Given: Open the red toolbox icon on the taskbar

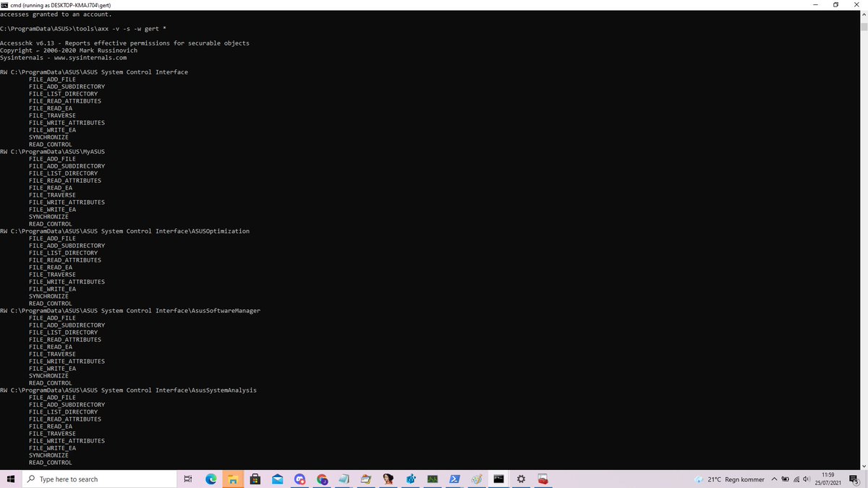Looking at the screenshot, I should tap(543, 479).
